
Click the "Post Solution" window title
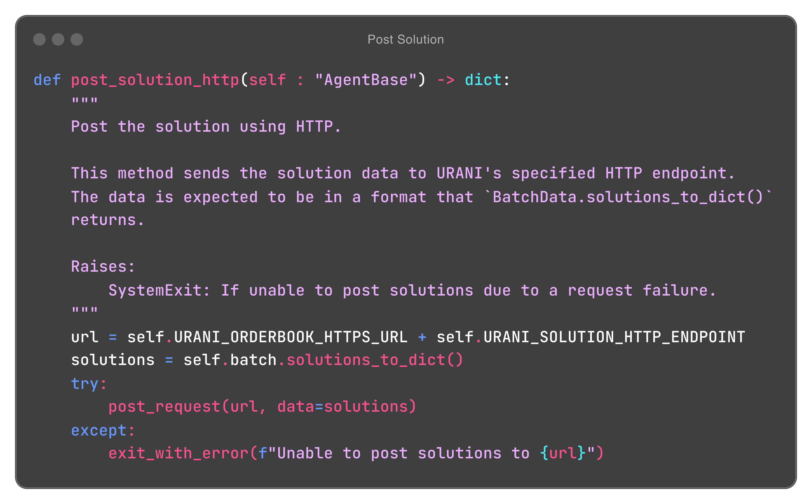point(406,39)
